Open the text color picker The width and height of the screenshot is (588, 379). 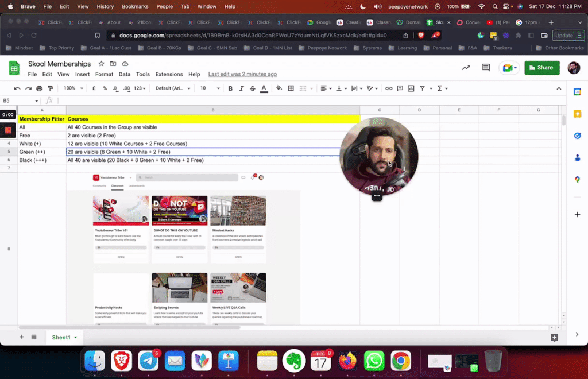point(262,88)
